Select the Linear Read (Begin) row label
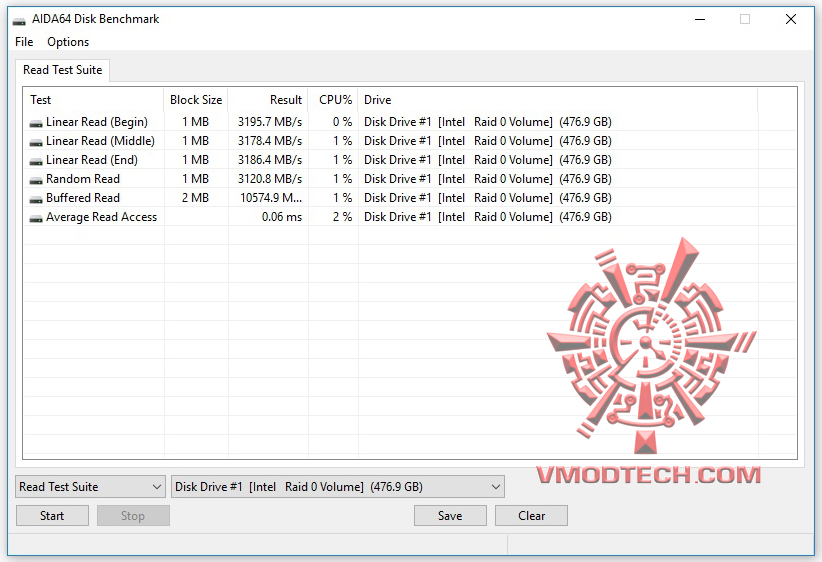822x562 pixels. (x=97, y=122)
